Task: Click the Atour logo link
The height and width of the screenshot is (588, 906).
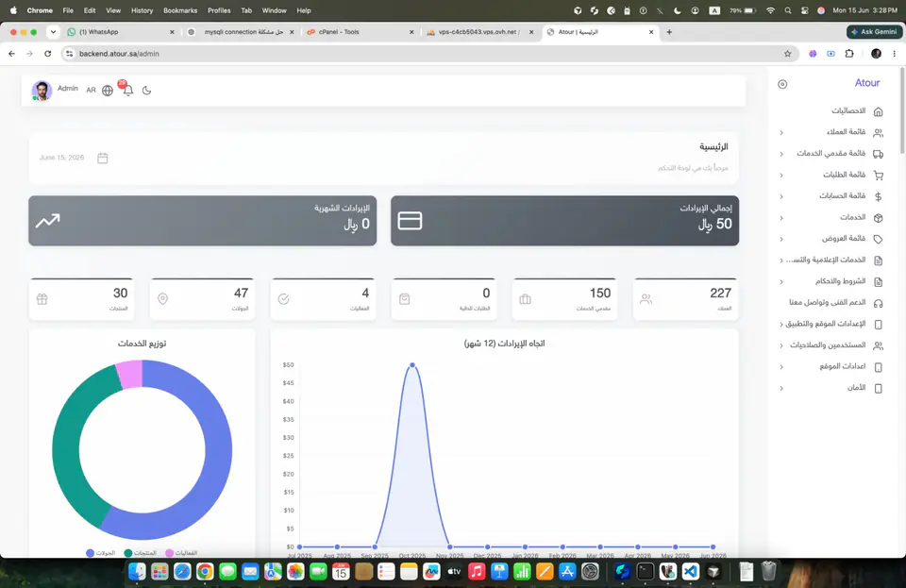Action: click(867, 83)
